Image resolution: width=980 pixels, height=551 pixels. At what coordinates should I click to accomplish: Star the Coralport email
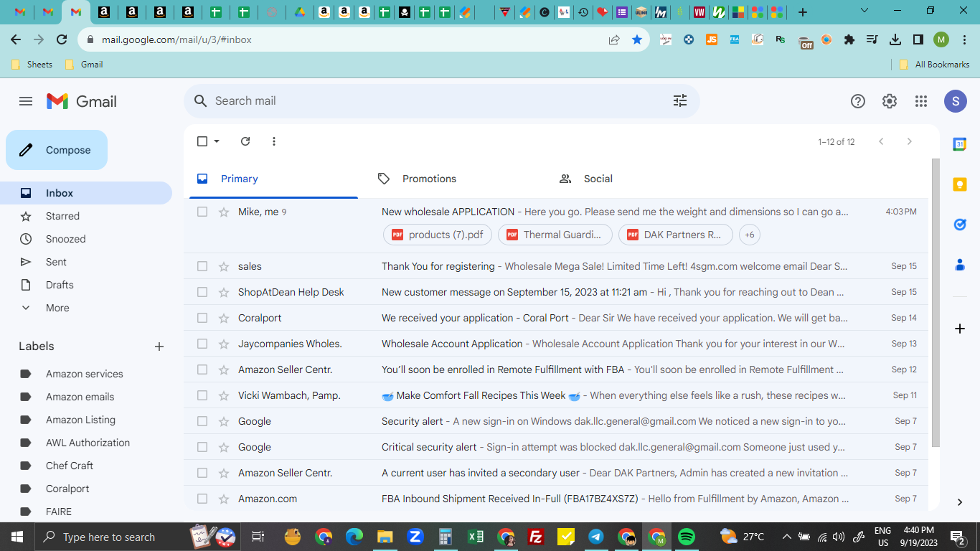click(224, 318)
